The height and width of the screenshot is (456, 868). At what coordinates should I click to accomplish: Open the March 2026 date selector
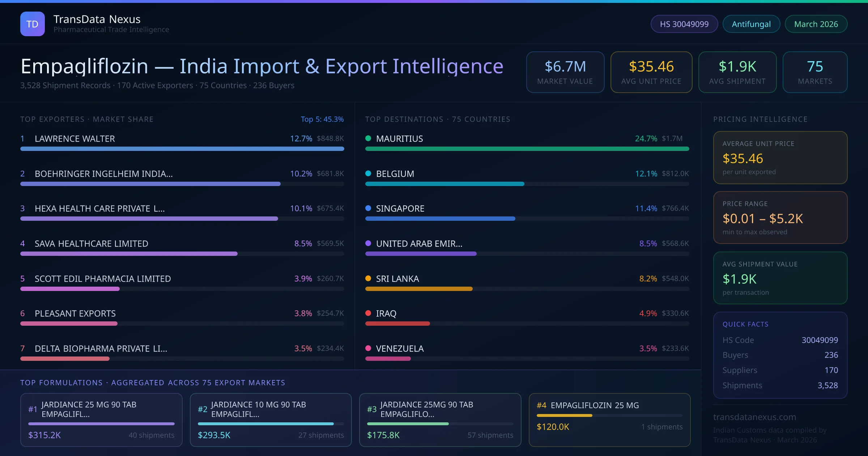(x=816, y=24)
